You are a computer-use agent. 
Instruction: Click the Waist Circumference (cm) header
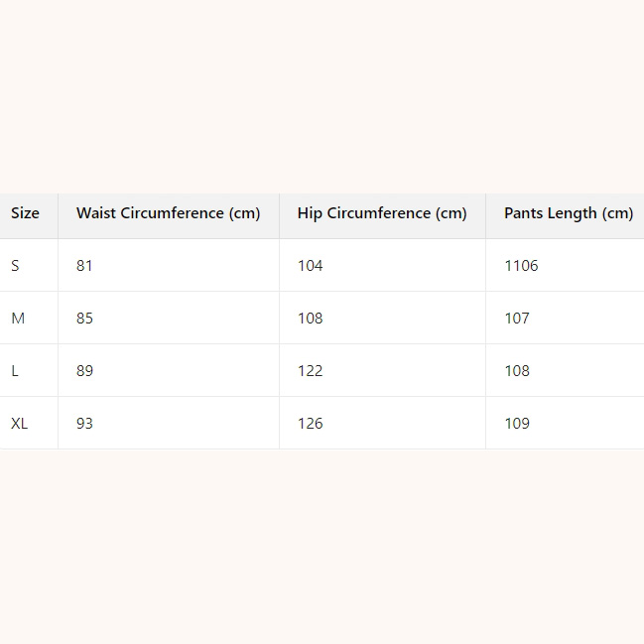[168, 213]
